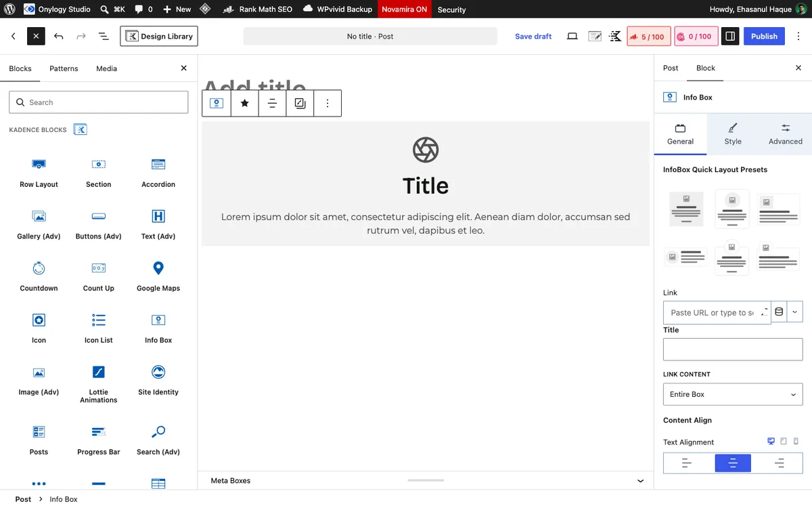Open the Kadence settings icon in header
The height and width of the screenshot is (508, 812).
(615, 37)
